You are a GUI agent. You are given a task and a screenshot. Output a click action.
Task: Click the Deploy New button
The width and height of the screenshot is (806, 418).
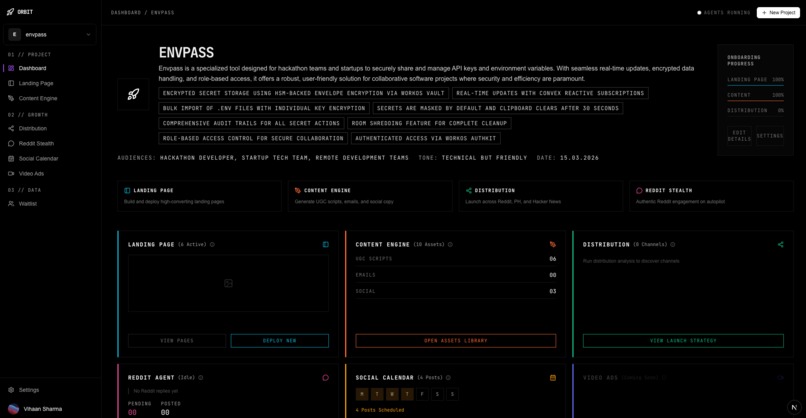pyautogui.click(x=280, y=340)
